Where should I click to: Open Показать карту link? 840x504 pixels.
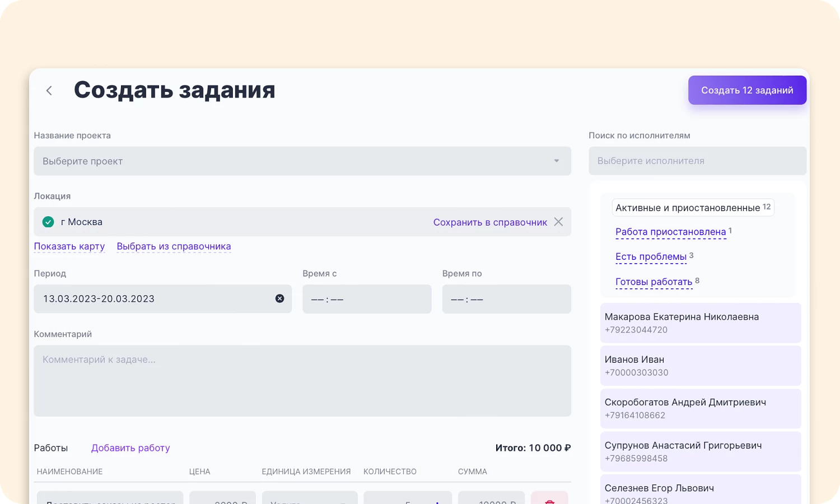(x=69, y=246)
